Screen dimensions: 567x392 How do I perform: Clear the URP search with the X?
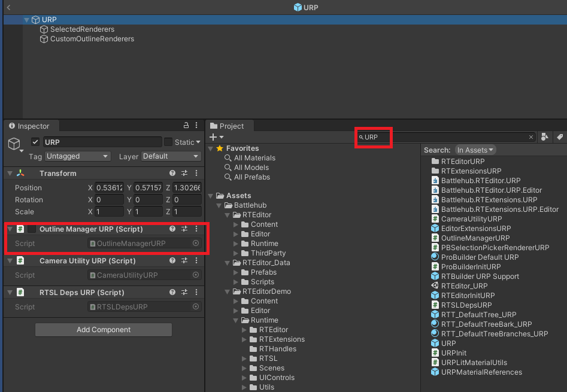[530, 136]
